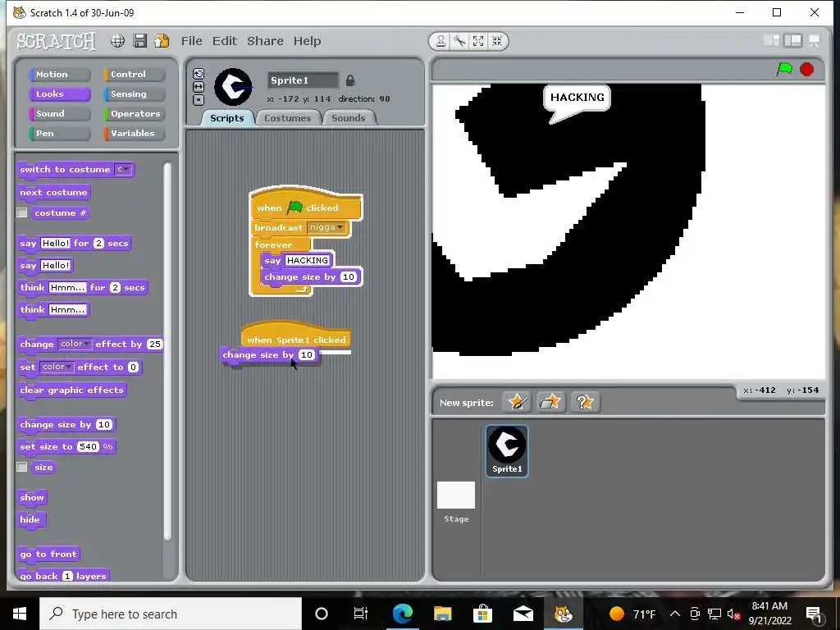Set rotation style to left-right flip

[x=199, y=87]
